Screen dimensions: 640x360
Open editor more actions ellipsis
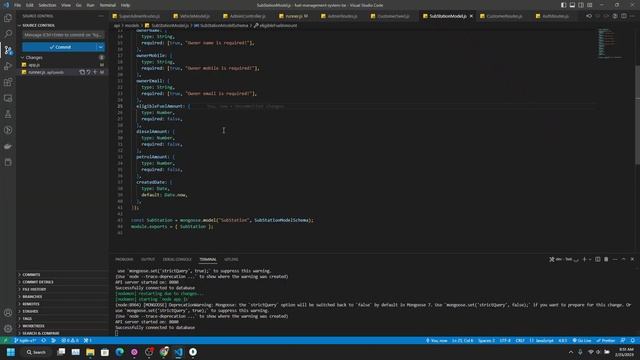tap(632, 16)
